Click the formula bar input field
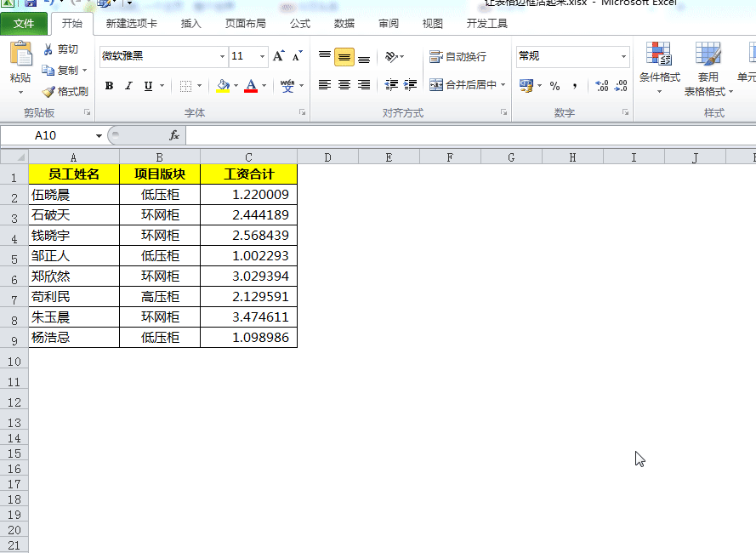This screenshot has width=756, height=553. [x=470, y=135]
